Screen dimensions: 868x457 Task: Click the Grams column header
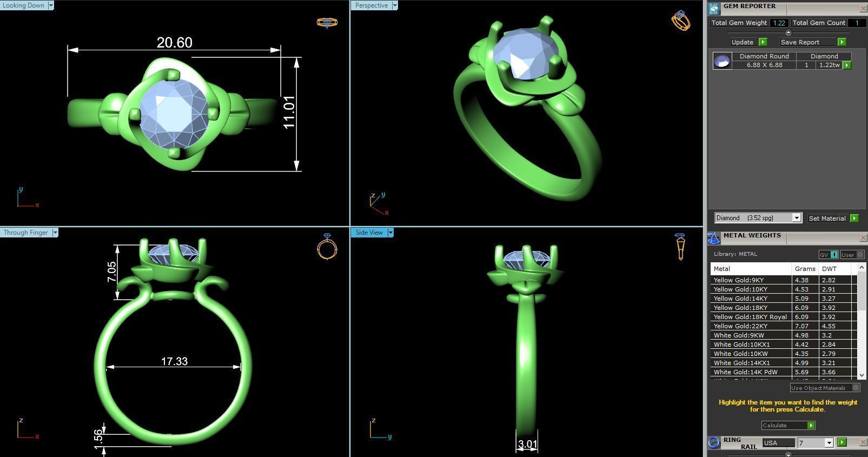805,269
